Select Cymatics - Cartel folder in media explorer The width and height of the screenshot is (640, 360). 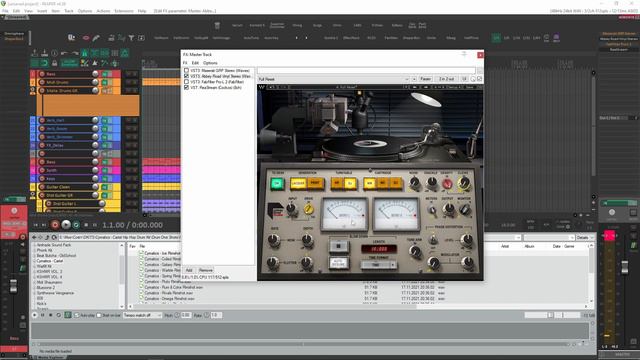50,261
